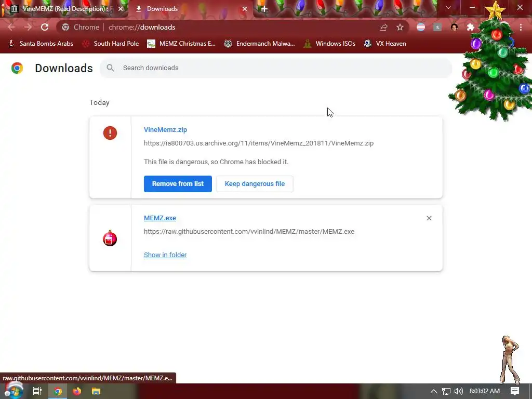Image resolution: width=532 pixels, height=399 pixels.
Task: Click the VineMemz.zip archive.org source URL
Action: point(259,143)
